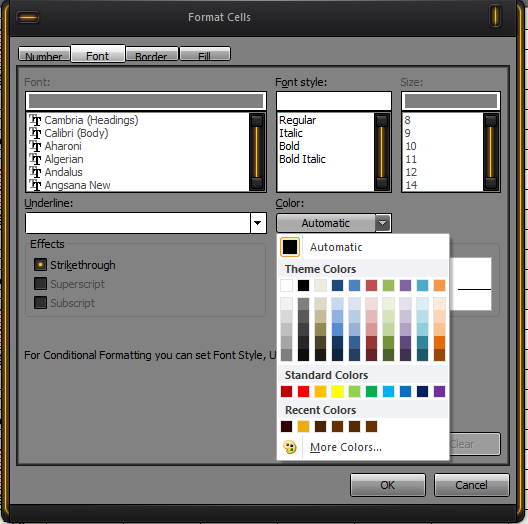Click the More Colors palette icon
This screenshot has height=524, width=528.
pos(290,447)
